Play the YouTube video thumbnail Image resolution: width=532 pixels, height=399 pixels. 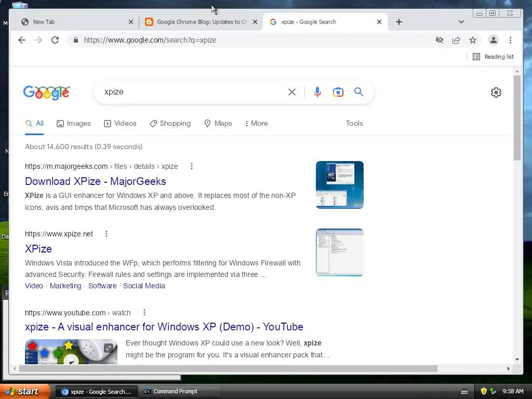pos(71,352)
